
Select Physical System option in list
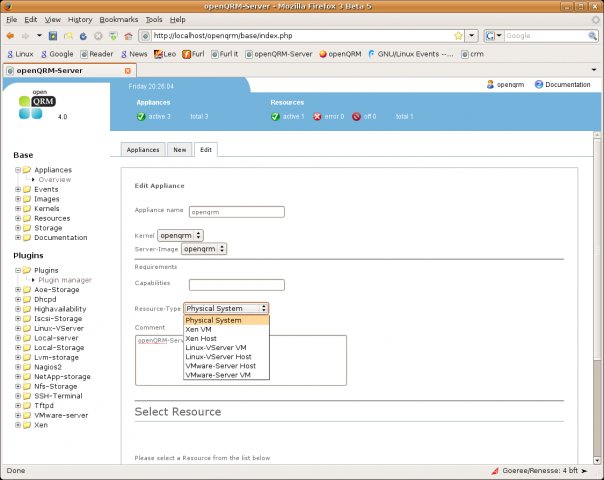226,320
